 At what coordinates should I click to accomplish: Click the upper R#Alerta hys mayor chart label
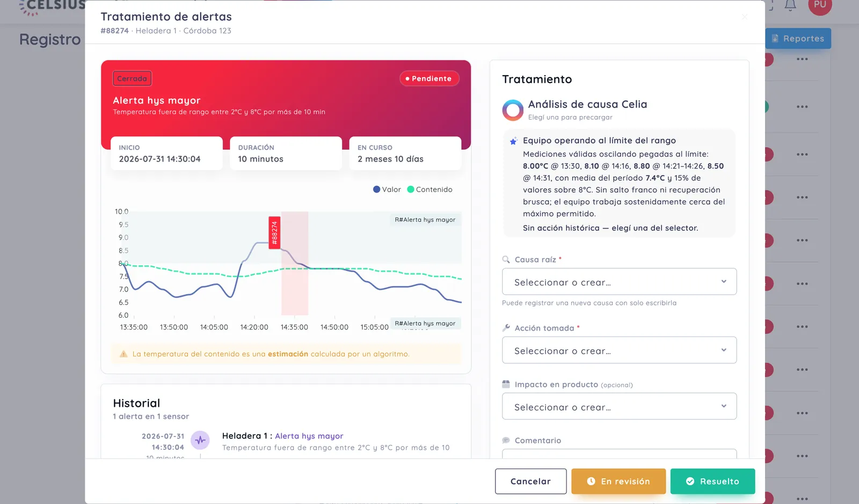click(x=425, y=220)
